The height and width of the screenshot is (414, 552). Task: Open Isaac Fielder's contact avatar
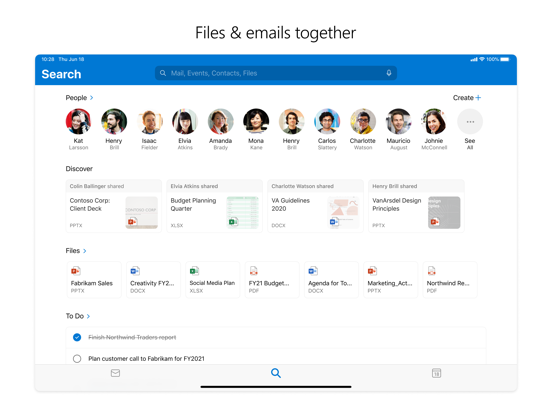pyautogui.click(x=150, y=121)
